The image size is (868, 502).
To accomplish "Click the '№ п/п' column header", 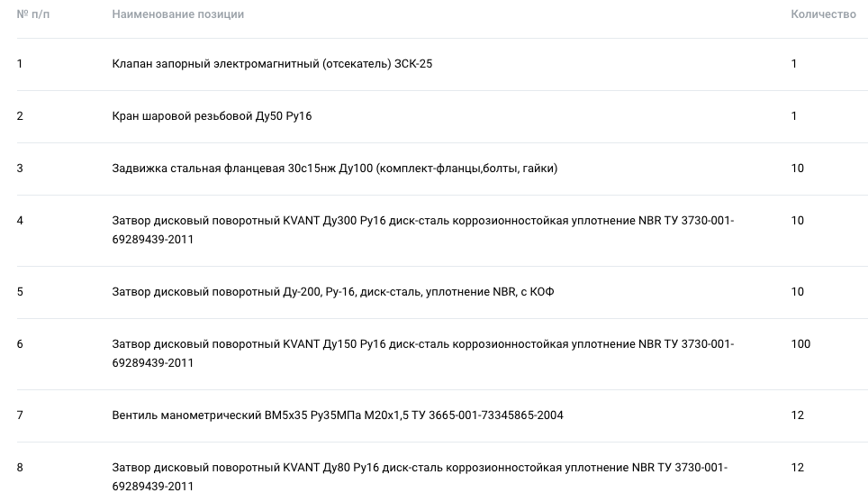I will (32, 14).
